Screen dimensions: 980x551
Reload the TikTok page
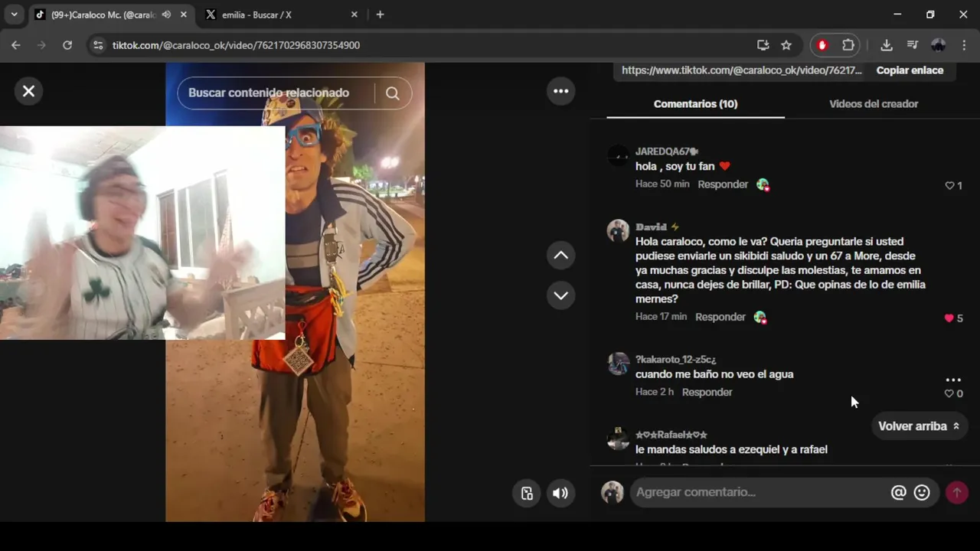(x=67, y=45)
